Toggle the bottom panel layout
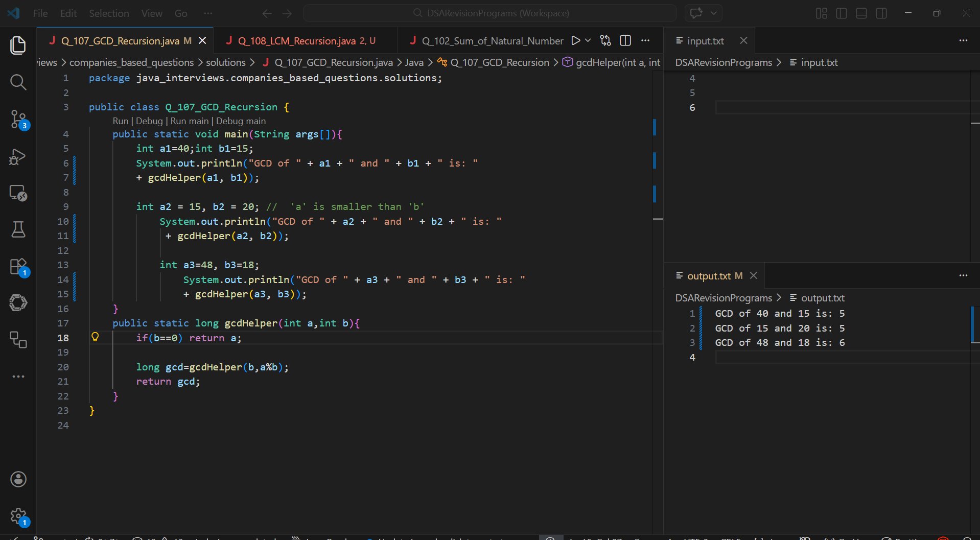 [x=861, y=13]
